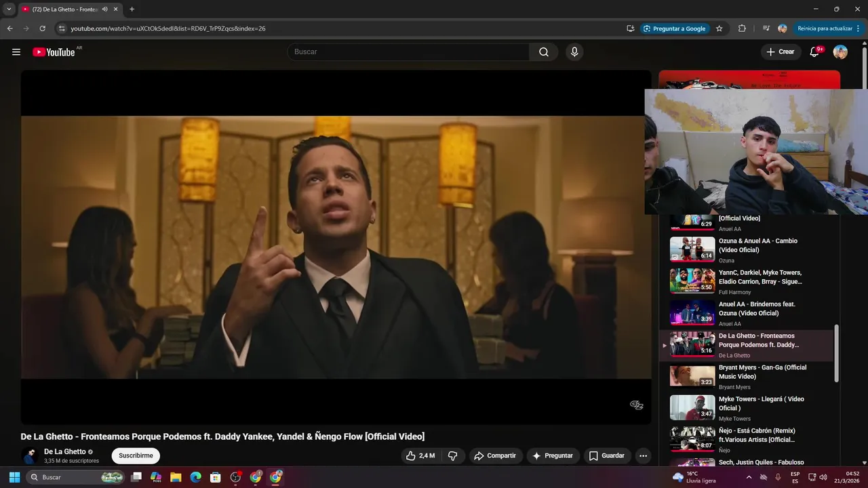Image resolution: width=868 pixels, height=488 pixels.
Task: View site information icon in address bar
Action: click(x=62, y=28)
